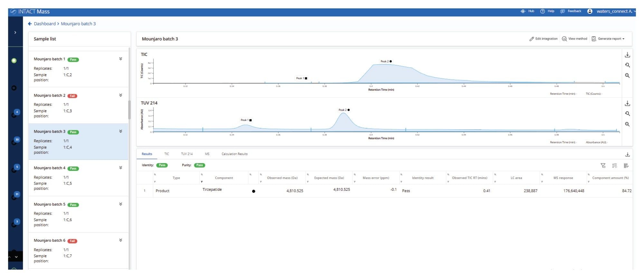Switch to the TUV 214 tab
This screenshot has height=278, width=644.
pyautogui.click(x=187, y=154)
